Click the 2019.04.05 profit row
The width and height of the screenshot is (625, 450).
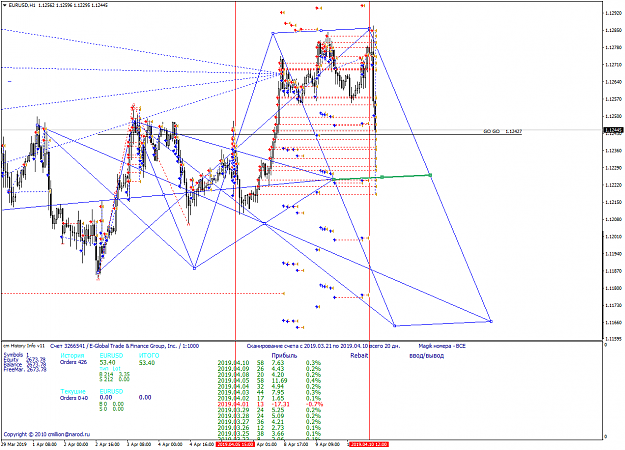click(x=269, y=380)
